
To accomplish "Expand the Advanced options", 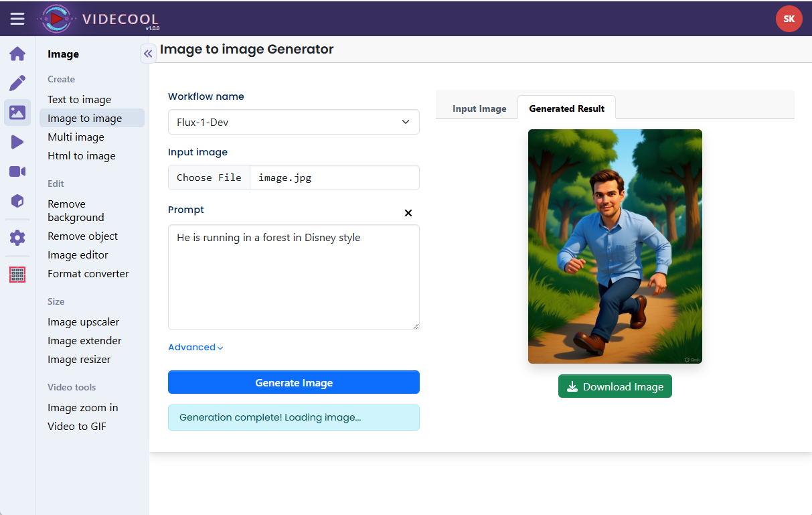I will pos(195,347).
